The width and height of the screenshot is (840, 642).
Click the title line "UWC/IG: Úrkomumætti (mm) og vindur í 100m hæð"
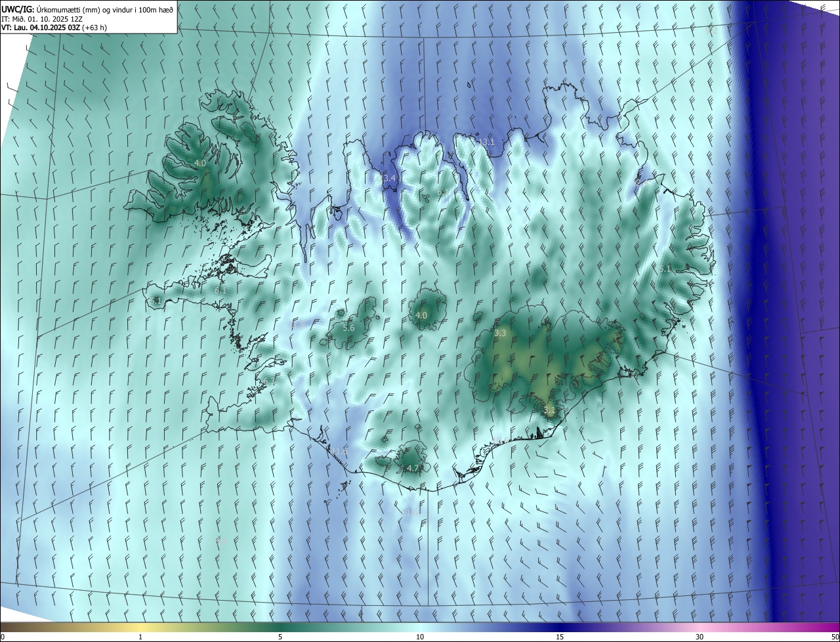click(x=87, y=9)
